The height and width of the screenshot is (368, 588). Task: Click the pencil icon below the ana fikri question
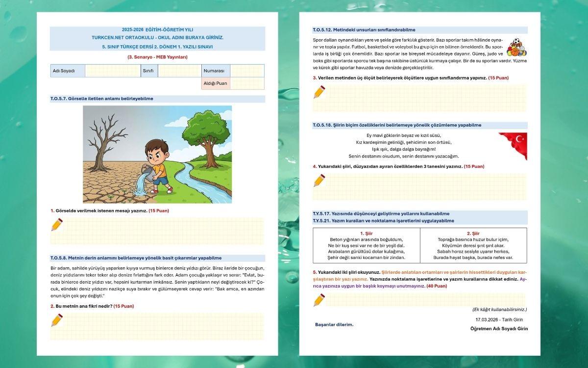coord(57,320)
